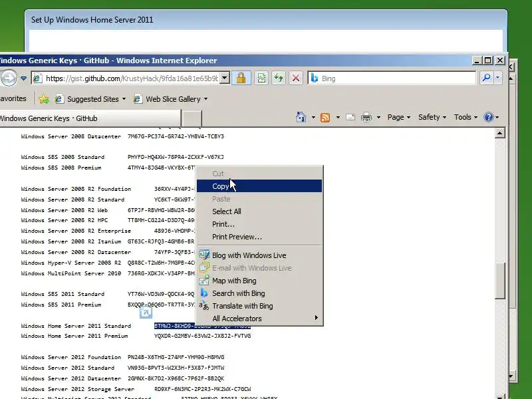The width and height of the screenshot is (532, 399).
Task: Click the key VN93G-8PVT3-W2X3H-F3X87-FJMTW
Action: coord(176,368)
